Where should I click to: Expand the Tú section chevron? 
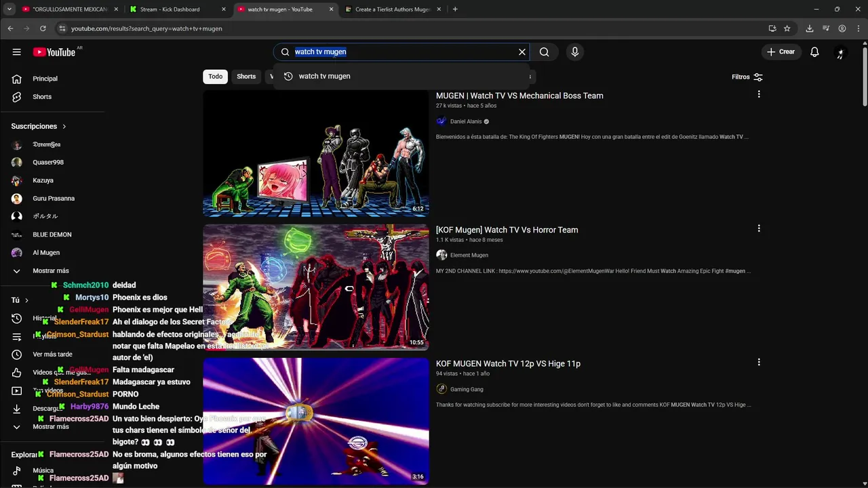point(26,300)
